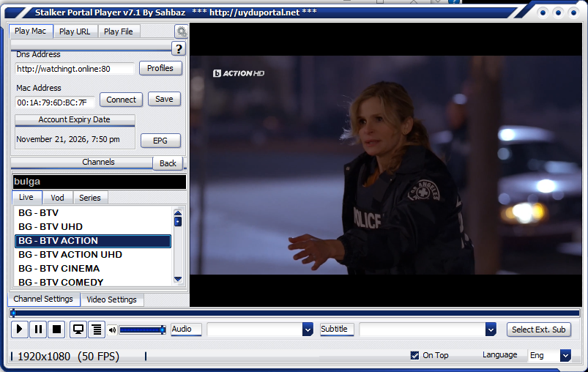
Task: Select channel BG - BTV
Action: tap(93, 212)
